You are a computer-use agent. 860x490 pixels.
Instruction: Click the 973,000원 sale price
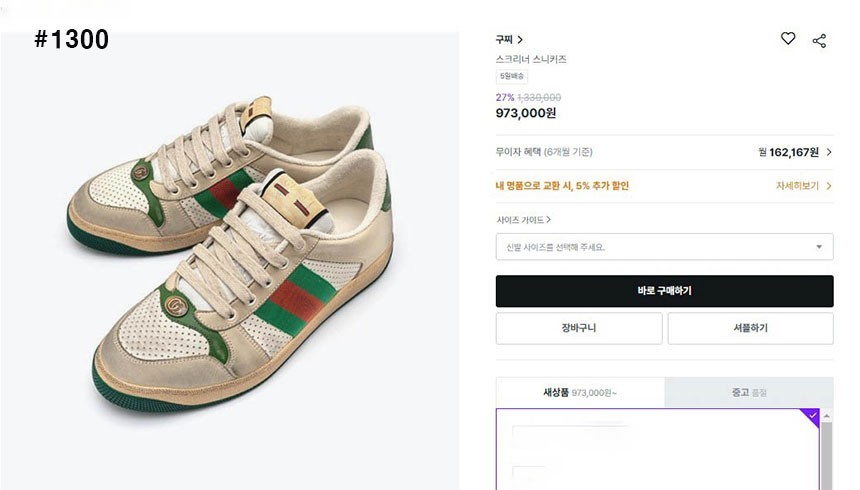click(526, 113)
